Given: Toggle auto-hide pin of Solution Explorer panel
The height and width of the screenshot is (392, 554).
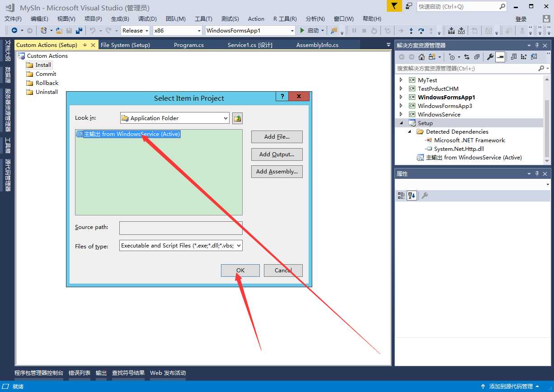Looking at the screenshot, I should tap(537, 46).
